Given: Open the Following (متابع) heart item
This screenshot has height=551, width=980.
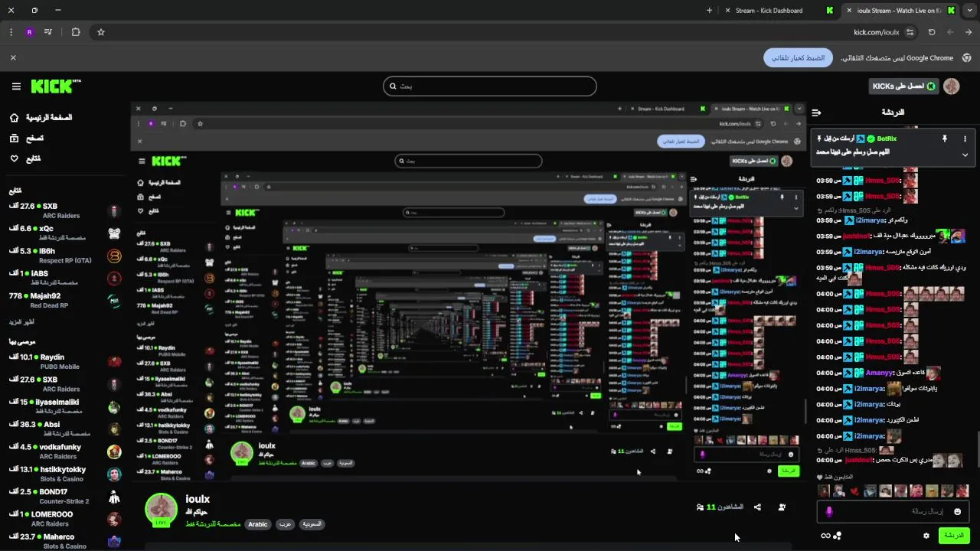Looking at the screenshot, I should tap(25, 158).
